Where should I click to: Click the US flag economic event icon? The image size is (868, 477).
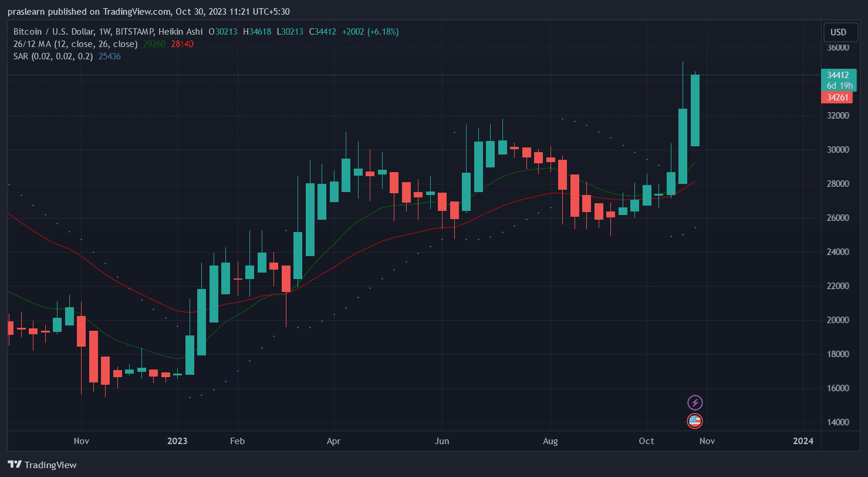pyautogui.click(x=695, y=421)
